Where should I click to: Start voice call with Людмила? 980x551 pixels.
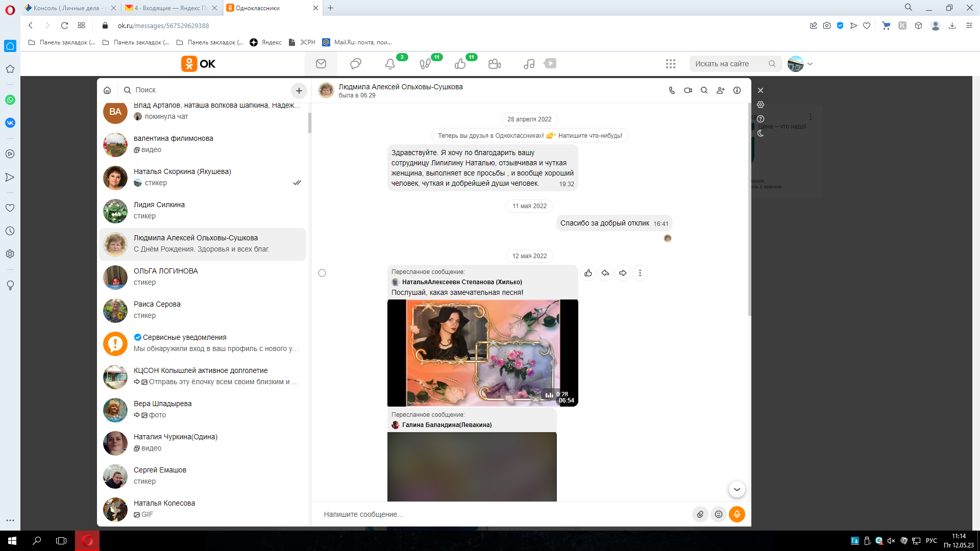coord(672,90)
